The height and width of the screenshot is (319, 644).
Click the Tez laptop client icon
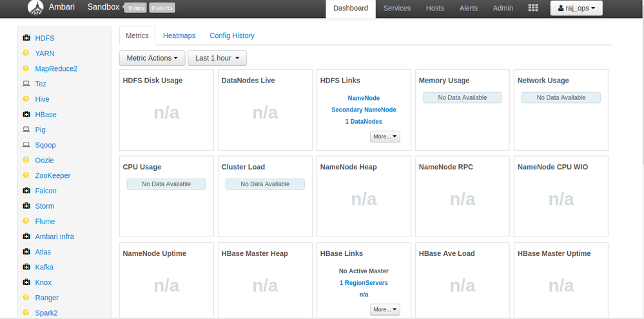coord(26,84)
